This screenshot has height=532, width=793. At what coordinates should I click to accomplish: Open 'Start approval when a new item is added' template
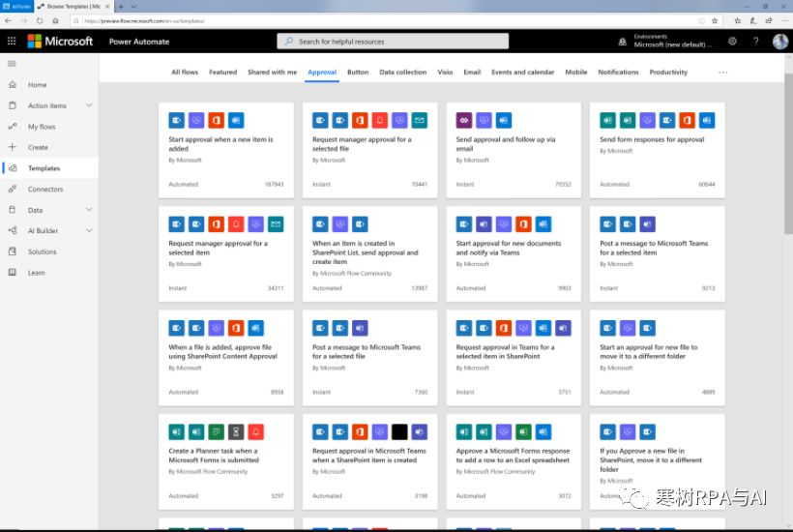tap(226, 150)
